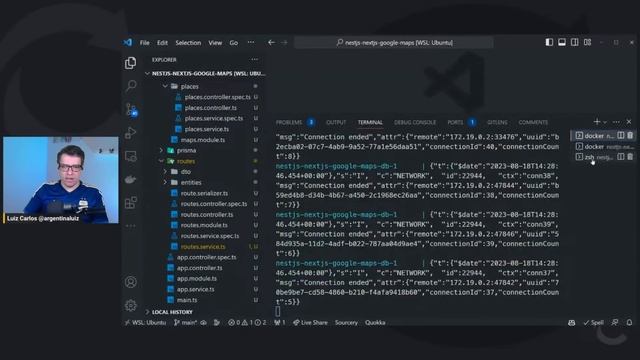Select the second docker terminal entry
This screenshot has width=640, height=360.
pos(604,147)
